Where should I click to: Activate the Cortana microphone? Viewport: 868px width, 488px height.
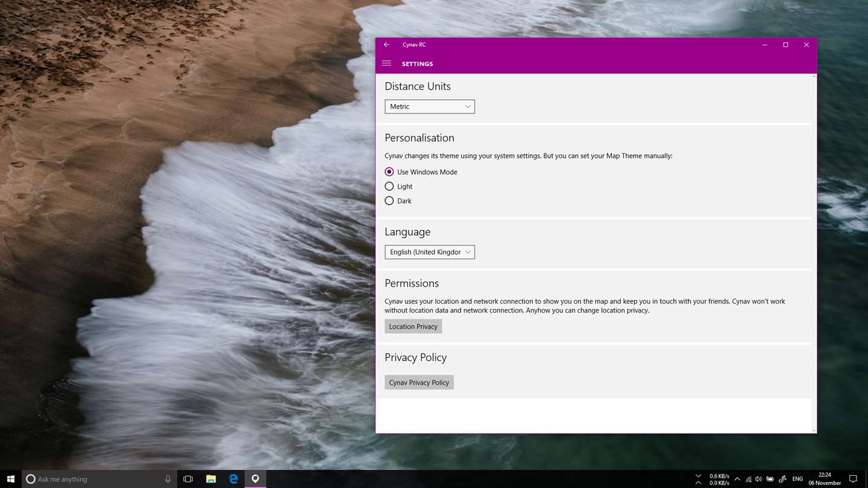(168, 479)
